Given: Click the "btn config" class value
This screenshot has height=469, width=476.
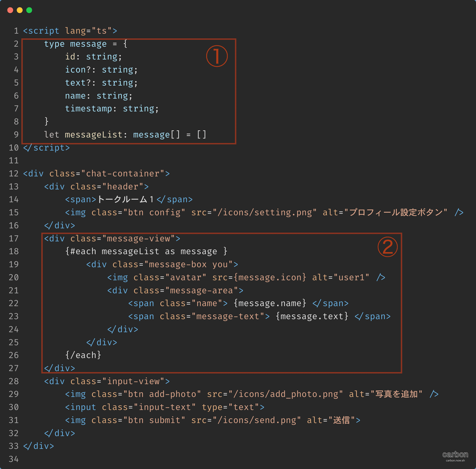Looking at the screenshot, I should [154, 212].
